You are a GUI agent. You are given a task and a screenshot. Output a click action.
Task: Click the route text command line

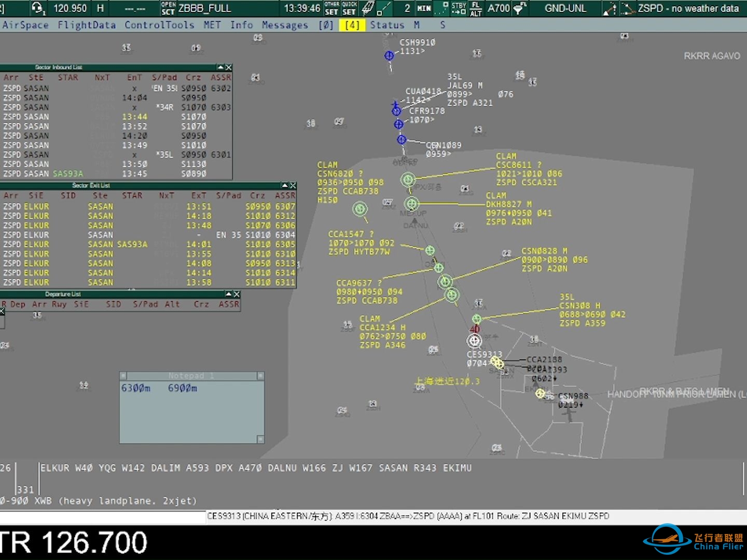(256, 468)
